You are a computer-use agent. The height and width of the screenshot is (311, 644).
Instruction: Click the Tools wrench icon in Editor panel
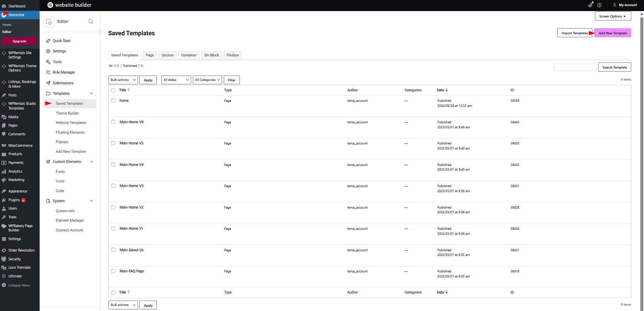(48, 62)
